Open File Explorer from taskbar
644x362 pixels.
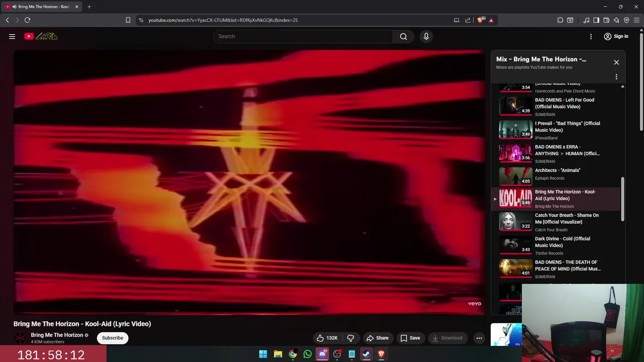pos(278,354)
